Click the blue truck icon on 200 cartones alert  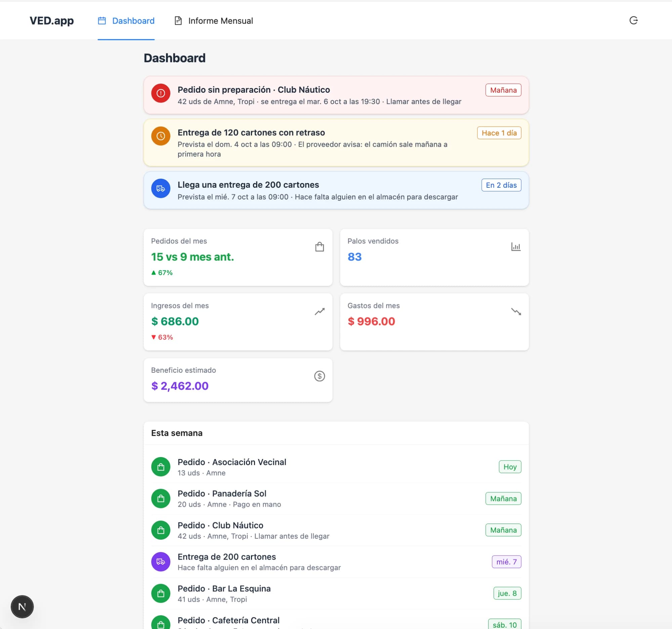[x=161, y=188]
